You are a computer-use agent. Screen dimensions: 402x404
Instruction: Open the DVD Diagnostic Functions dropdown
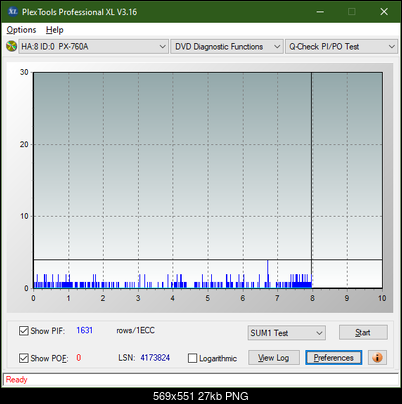point(227,47)
